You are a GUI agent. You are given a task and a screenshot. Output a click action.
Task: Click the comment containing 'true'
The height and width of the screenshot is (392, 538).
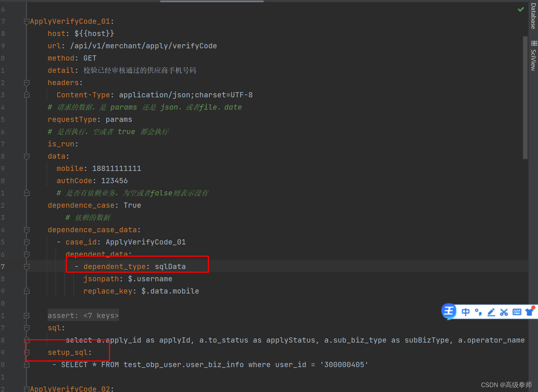(108, 132)
